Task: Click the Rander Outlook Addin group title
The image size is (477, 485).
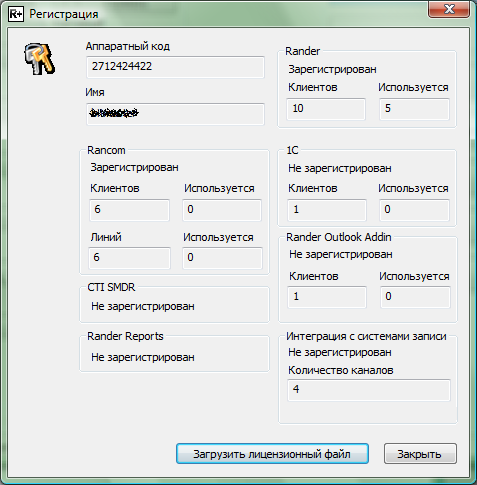Action: point(339,237)
